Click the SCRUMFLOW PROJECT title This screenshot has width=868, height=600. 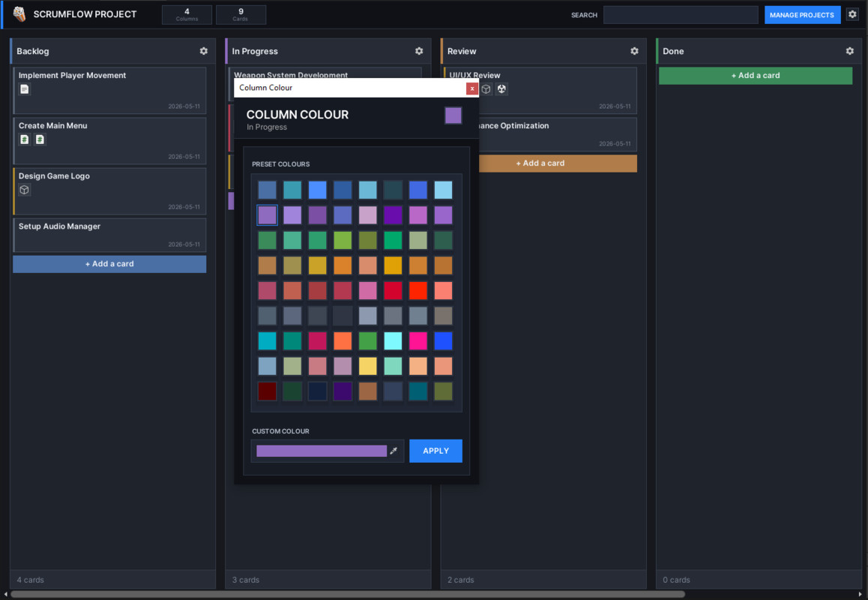[x=85, y=14]
